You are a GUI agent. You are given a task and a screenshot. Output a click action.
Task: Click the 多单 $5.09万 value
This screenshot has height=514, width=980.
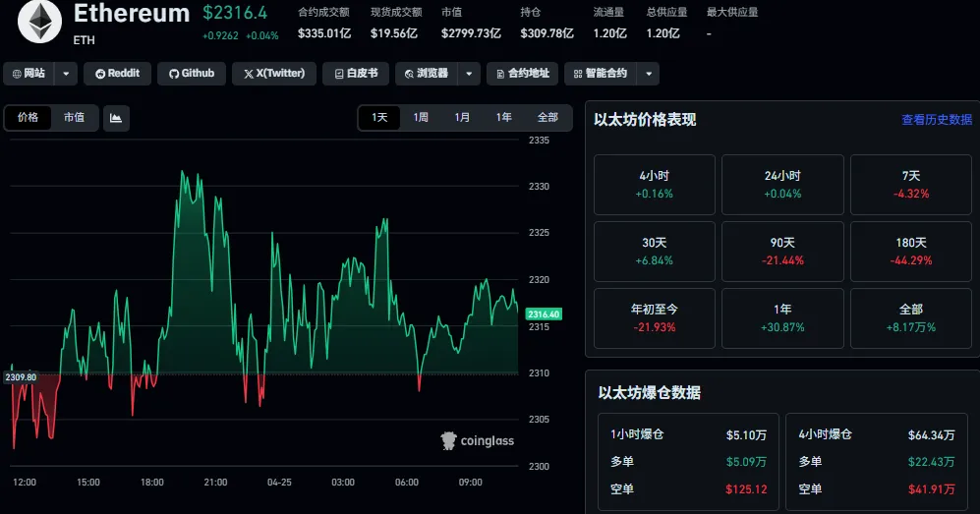tap(746, 462)
